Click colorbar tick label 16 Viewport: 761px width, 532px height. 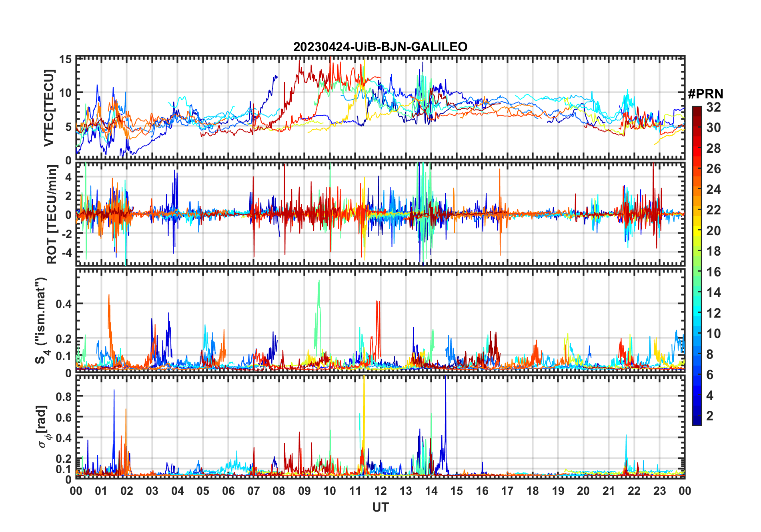coord(713,272)
